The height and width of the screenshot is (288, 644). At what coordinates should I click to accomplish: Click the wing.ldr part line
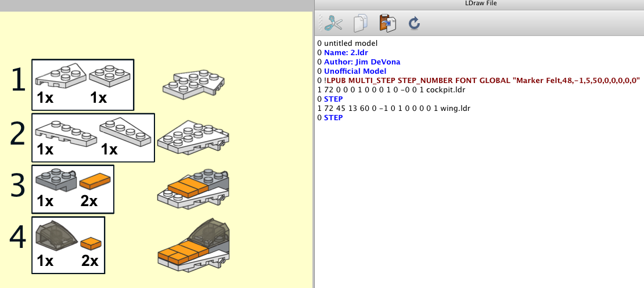[x=394, y=109]
